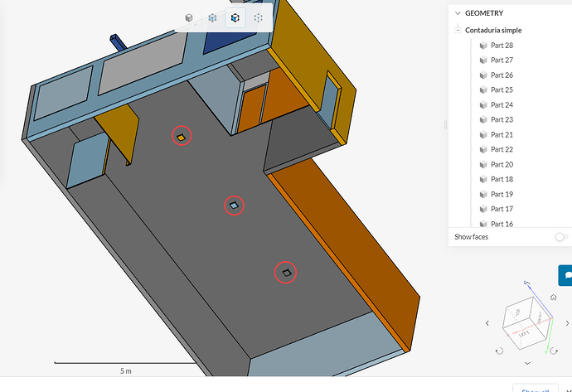
Task: Select Part 22 in the geometry tree
Action: 502,149
